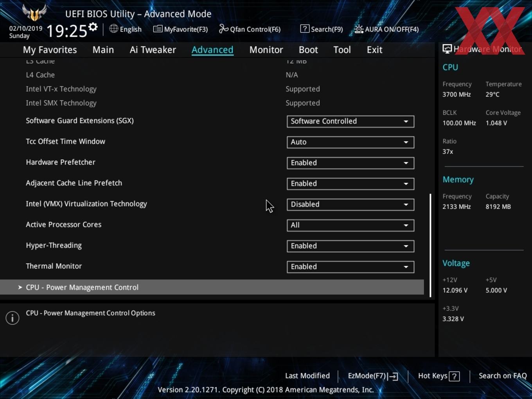Click the Hot Keys label
532x399 pixels.
(x=433, y=376)
